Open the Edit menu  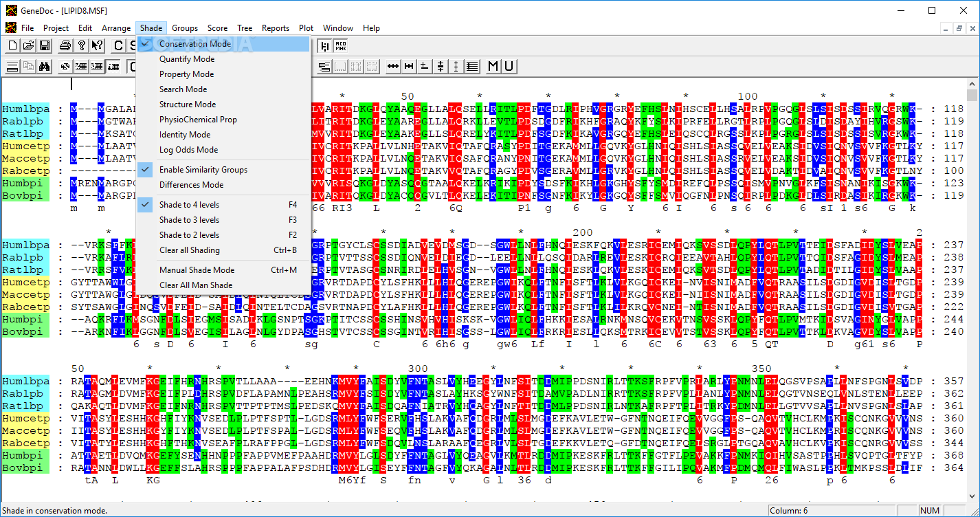pos(85,28)
